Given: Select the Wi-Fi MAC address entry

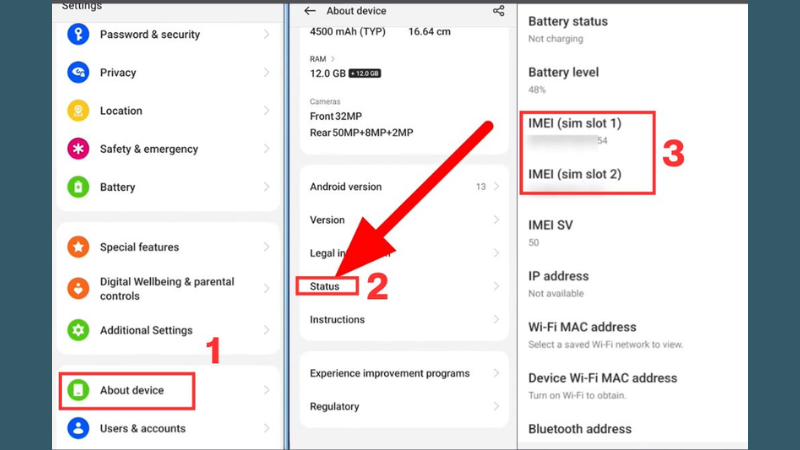Looking at the screenshot, I should (x=633, y=335).
